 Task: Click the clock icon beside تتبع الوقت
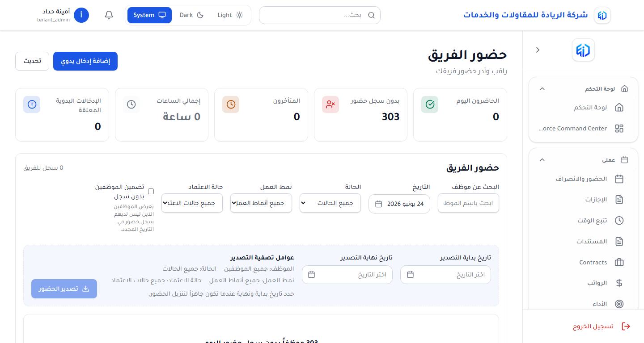tap(619, 221)
